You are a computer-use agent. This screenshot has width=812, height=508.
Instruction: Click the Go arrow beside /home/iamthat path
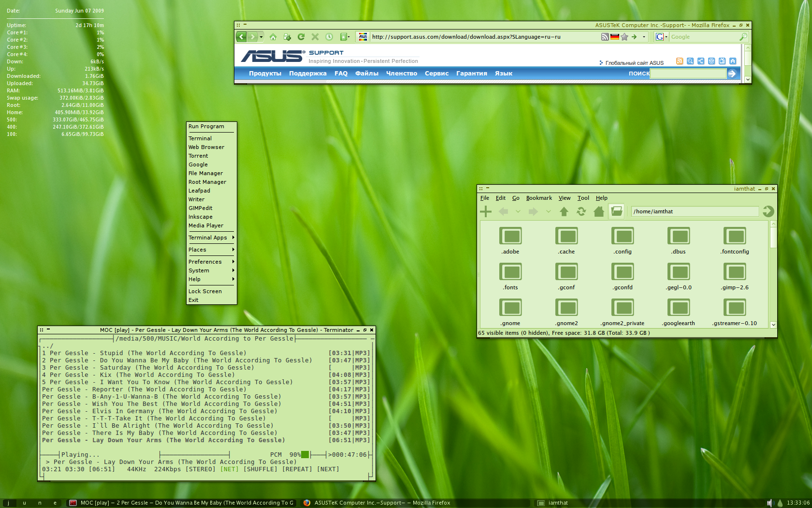[x=768, y=211]
